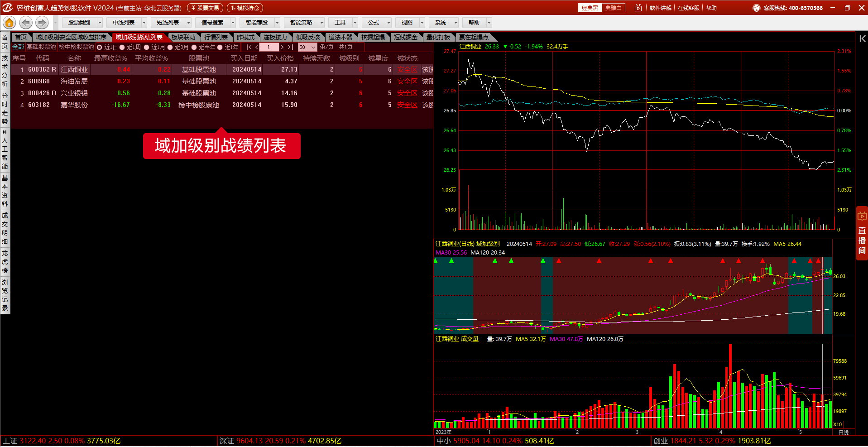Open the 直播间 live room side button
868x447 pixels.
(862, 234)
